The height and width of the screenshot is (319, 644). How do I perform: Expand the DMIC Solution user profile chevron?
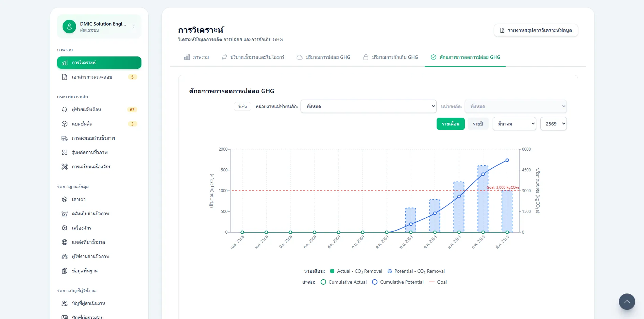[133, 27]
